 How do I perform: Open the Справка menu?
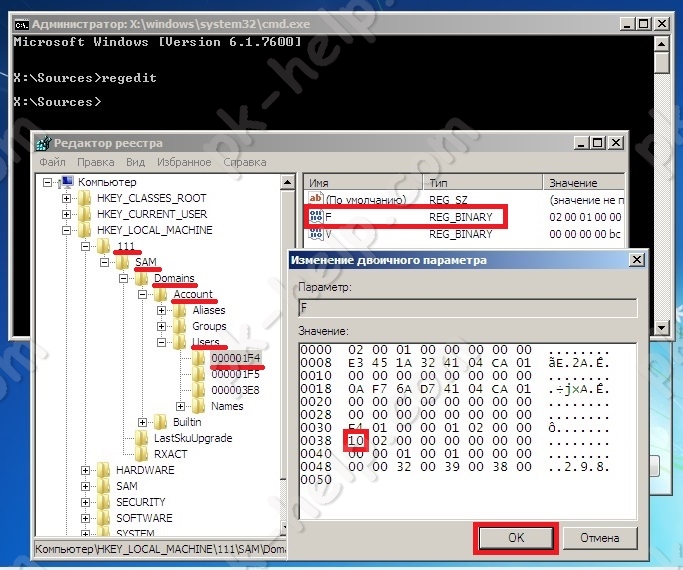[x=245, y=162]
